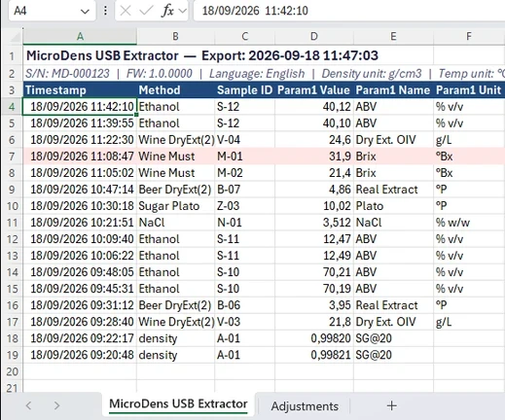This screenshot has height=420, width=505.
Task: Select the g/L unit cell for V-04
Action: tap(469, 140)
